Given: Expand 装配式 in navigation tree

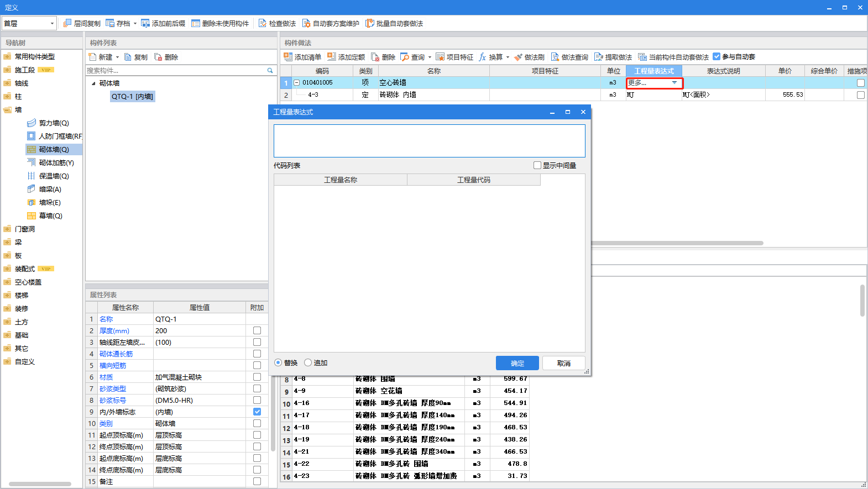Looking at the screenshot, I should 7,269.
